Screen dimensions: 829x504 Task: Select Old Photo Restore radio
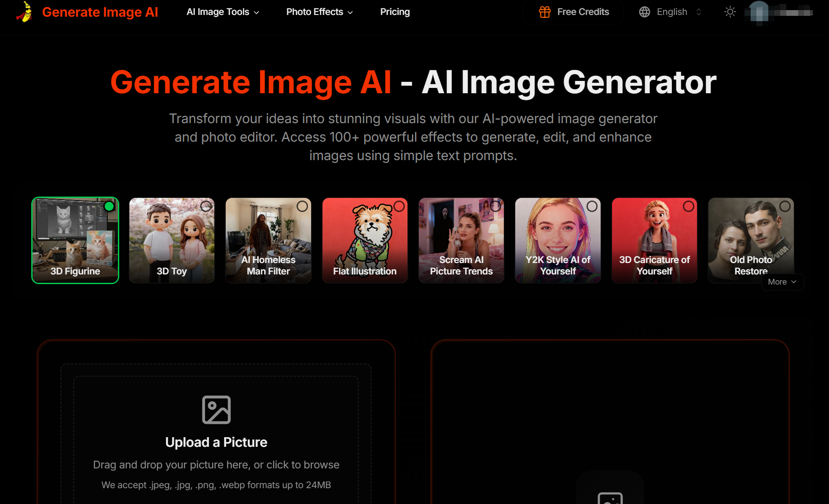coord(785,206)
